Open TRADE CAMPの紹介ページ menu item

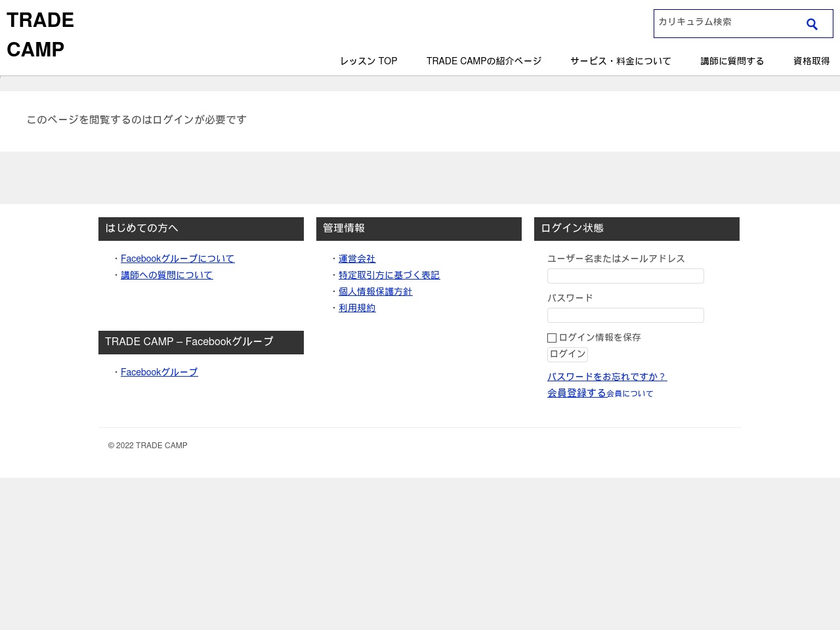click(484, 61)
